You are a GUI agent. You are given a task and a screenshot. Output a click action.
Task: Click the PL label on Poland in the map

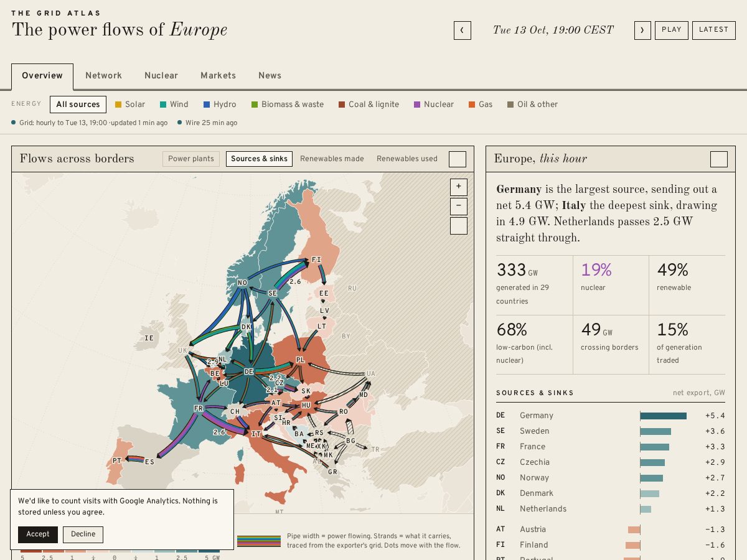301,360
